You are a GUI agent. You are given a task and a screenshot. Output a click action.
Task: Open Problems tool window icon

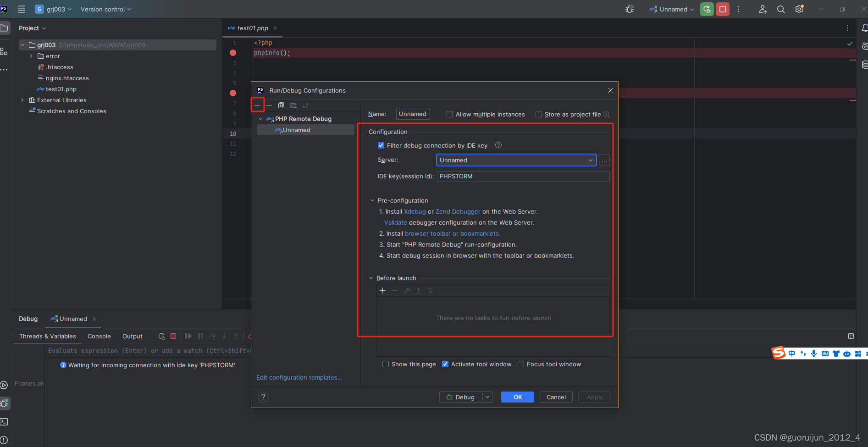(4, 440)
